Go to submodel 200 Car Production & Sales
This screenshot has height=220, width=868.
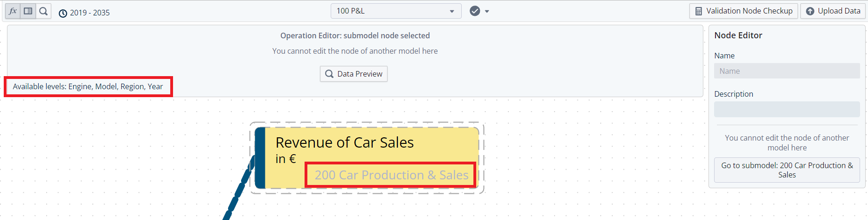coord(786,170)
